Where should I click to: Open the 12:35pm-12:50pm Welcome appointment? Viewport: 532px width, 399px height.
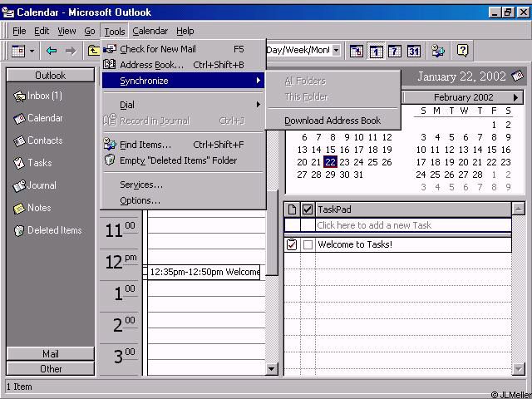[x=202, y=272]
